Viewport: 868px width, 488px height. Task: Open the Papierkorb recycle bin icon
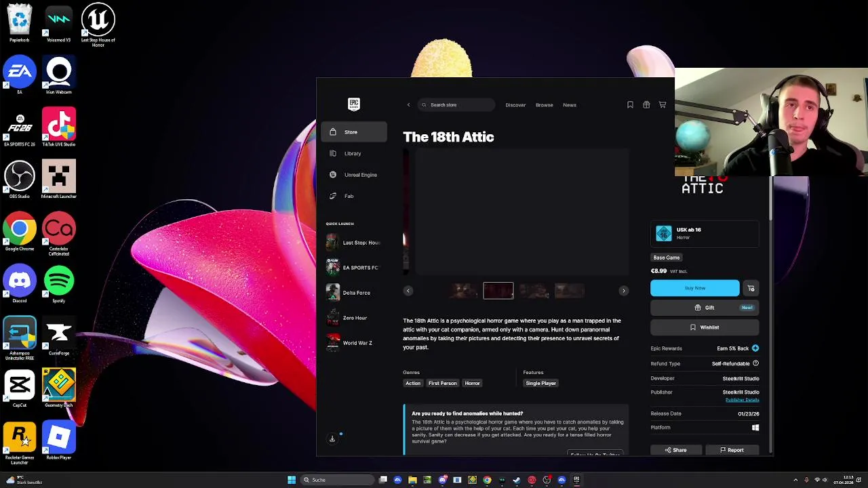(x=19, y=23)
